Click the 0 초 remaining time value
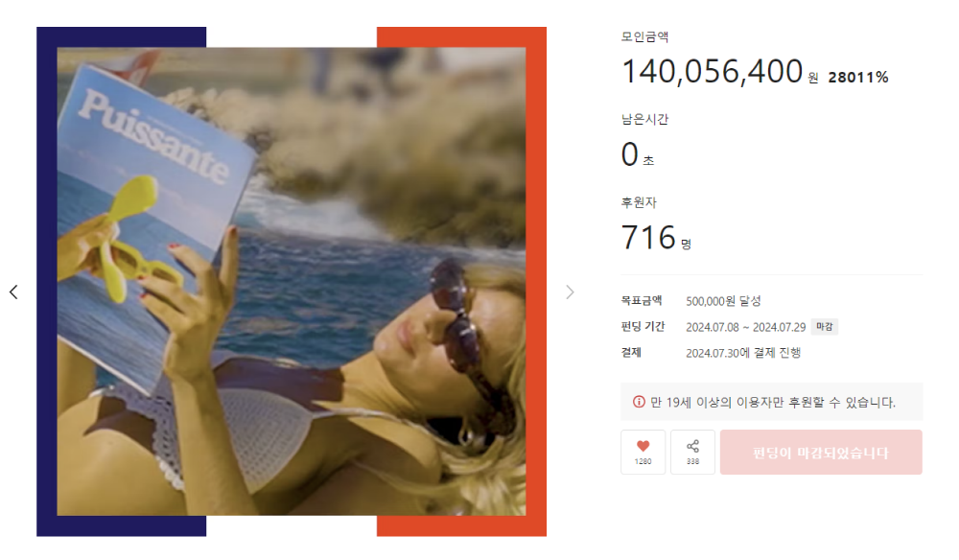Viewport: 959px width, 560px height. 638,154
